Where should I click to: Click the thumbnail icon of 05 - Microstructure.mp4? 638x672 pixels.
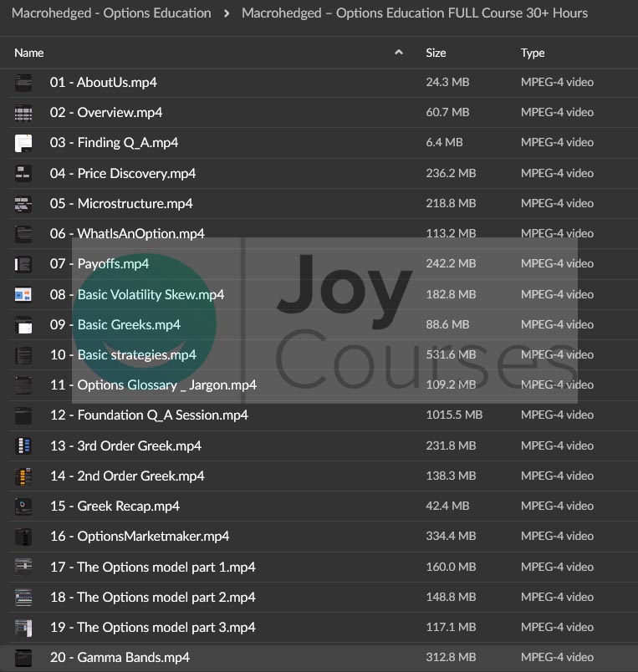click(x=23, y=204)
